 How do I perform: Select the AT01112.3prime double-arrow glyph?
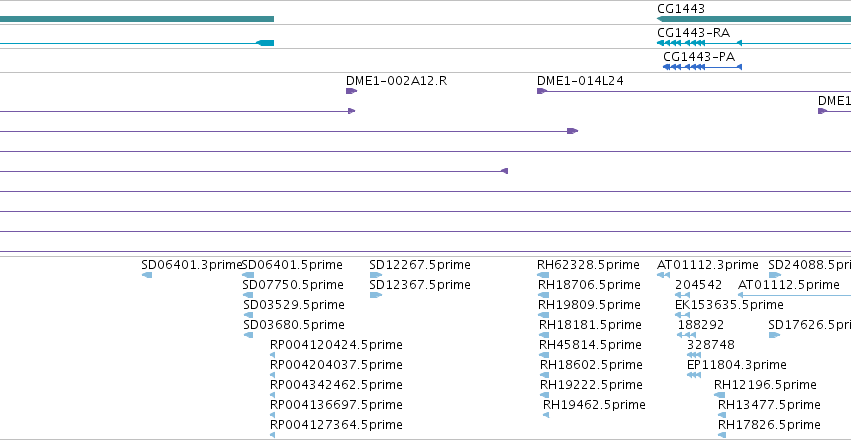(x=663, y=275)
